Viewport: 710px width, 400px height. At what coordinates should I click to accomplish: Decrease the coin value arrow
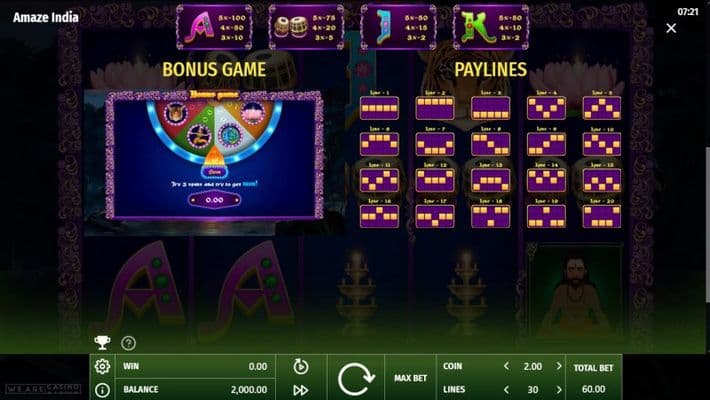506,366
